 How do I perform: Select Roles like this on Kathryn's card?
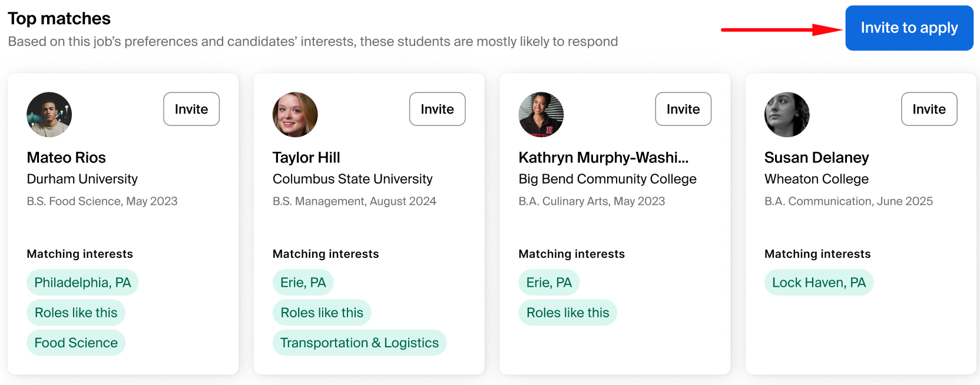(x=567, y=312)
